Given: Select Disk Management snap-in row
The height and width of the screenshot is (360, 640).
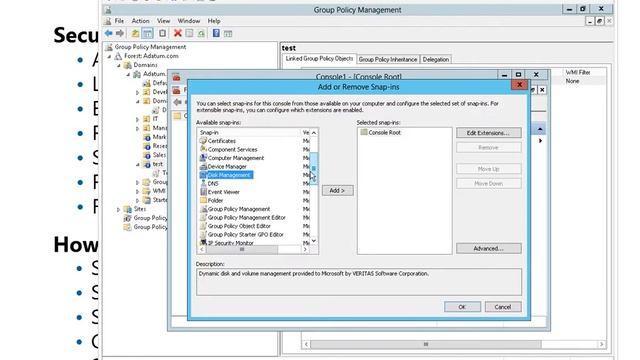Looking at the screenshot, I should tap(226, 175).
